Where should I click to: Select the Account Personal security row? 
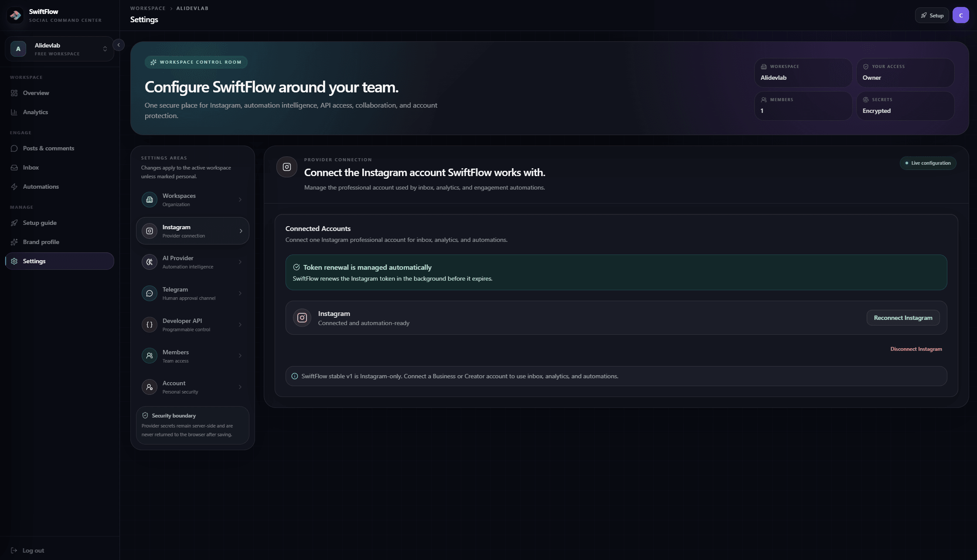pyautogui.click(x=193, y=387)
